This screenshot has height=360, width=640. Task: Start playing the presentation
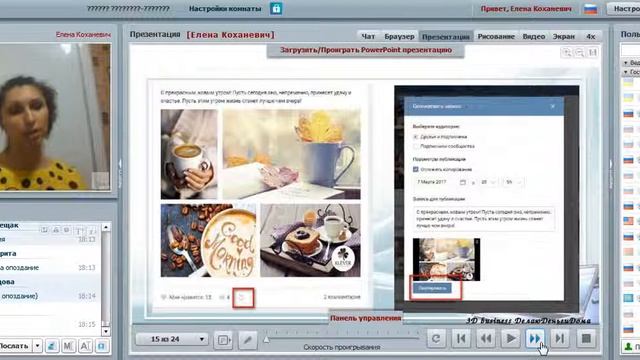tap(510, 338)
